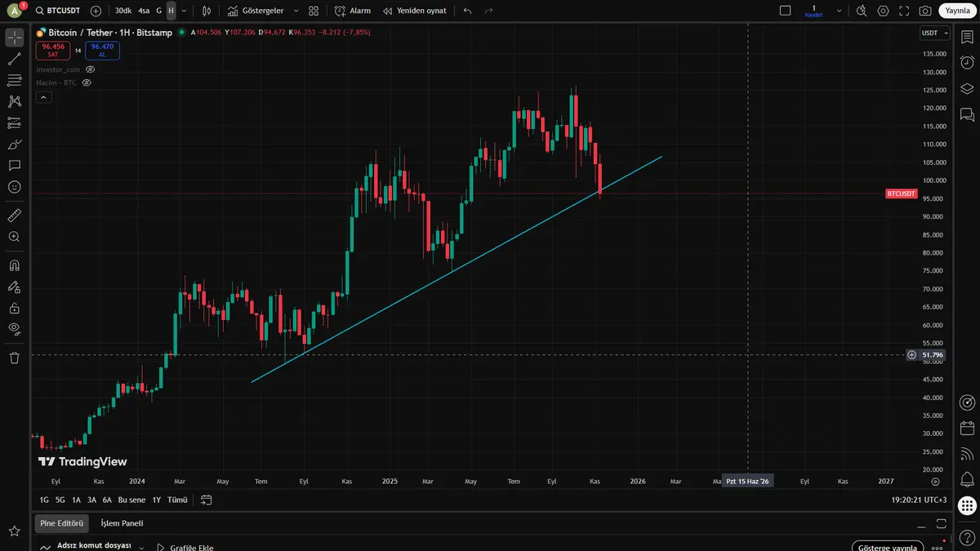This screenshot has width=980, height=551.
Task: Set date range to Bu sene
Action: pos(131,500)
